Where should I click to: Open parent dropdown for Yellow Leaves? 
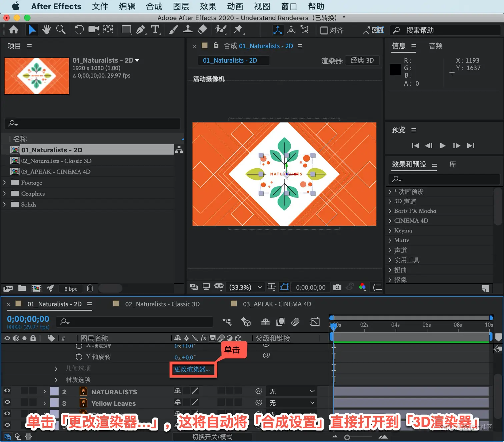291,403
